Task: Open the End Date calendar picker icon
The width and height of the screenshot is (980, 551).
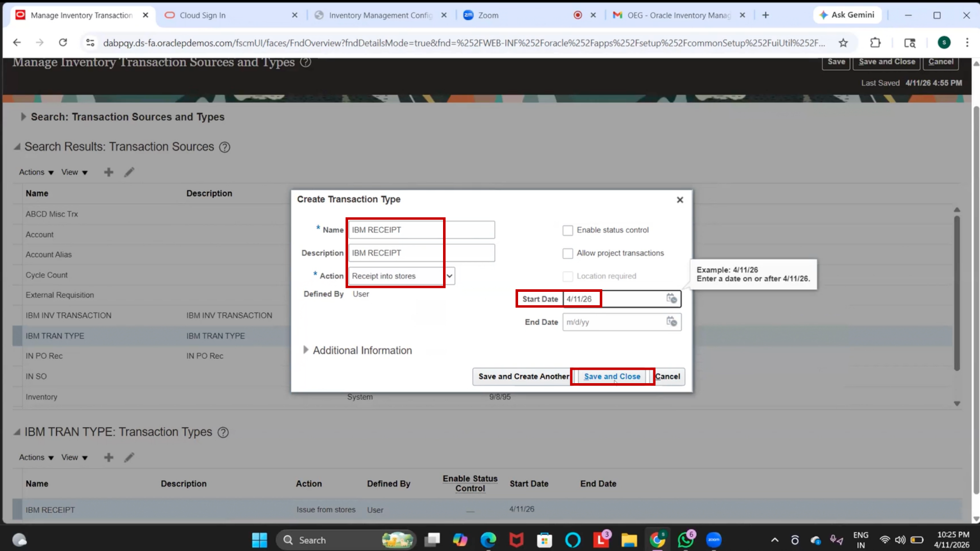Action: (x=672, y=321)
